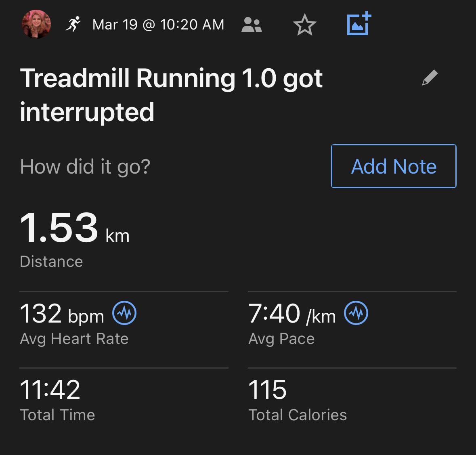Tap the "Treadmill Running 1.0 got interrupted" title
The height and width of the screenshot is (455, 476).
pyautogui.click(x=171, y=94)
